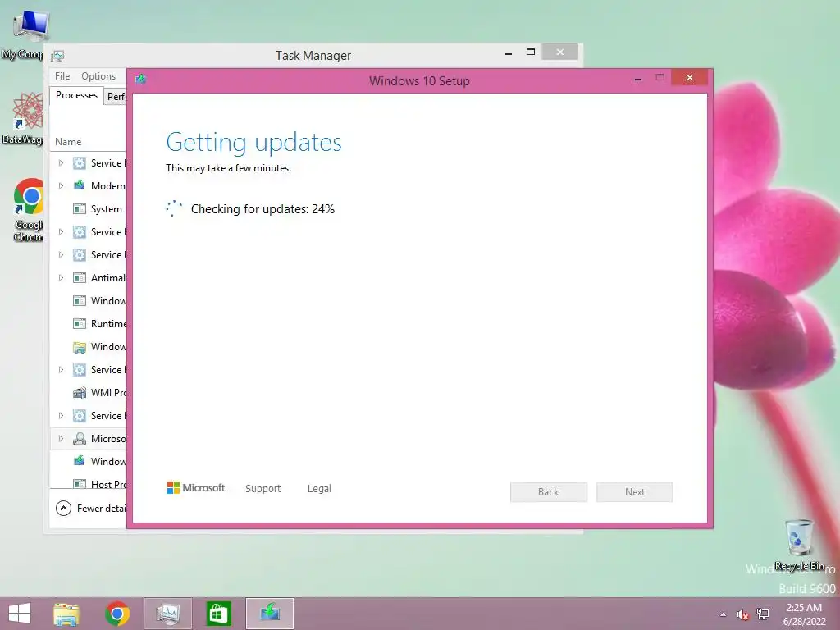Open the Support link in Setup
Image resolution: width=840 pixels, height=630 pixels.
click(263, 489)
